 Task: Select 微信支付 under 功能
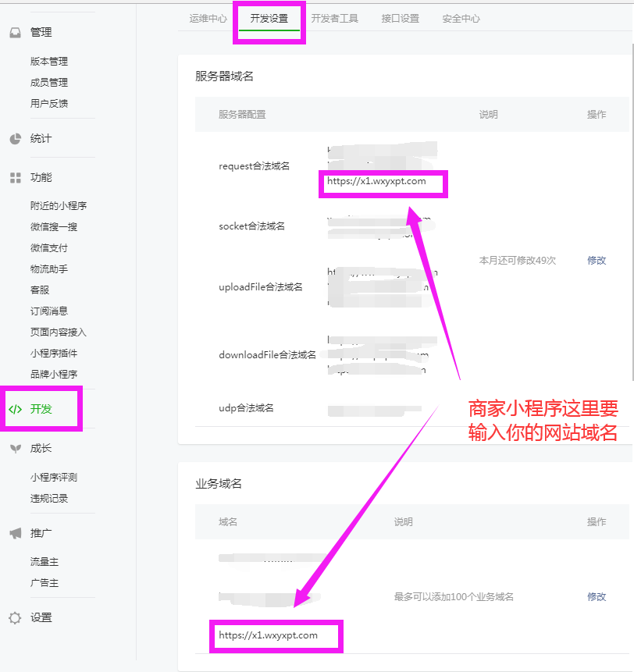click(x=49, y=248)
